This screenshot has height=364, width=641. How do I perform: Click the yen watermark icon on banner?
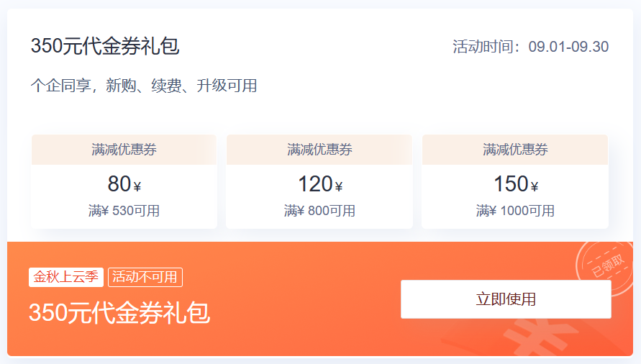pos(535,337)
